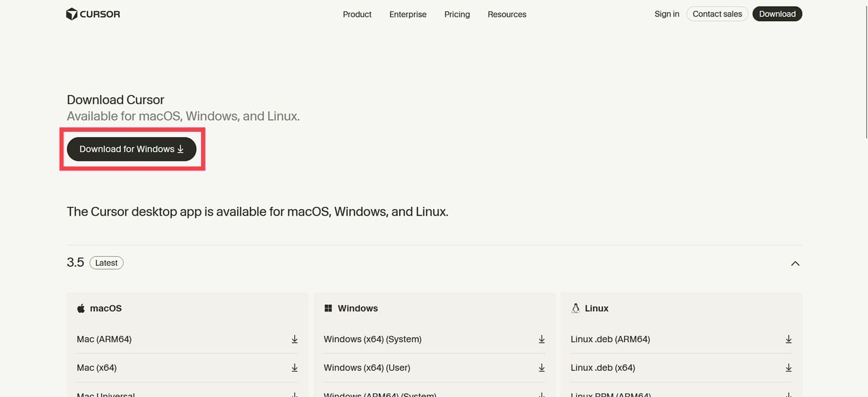
Task: Click the Cursor cube logo icon
Action: [x=72, y=14]
